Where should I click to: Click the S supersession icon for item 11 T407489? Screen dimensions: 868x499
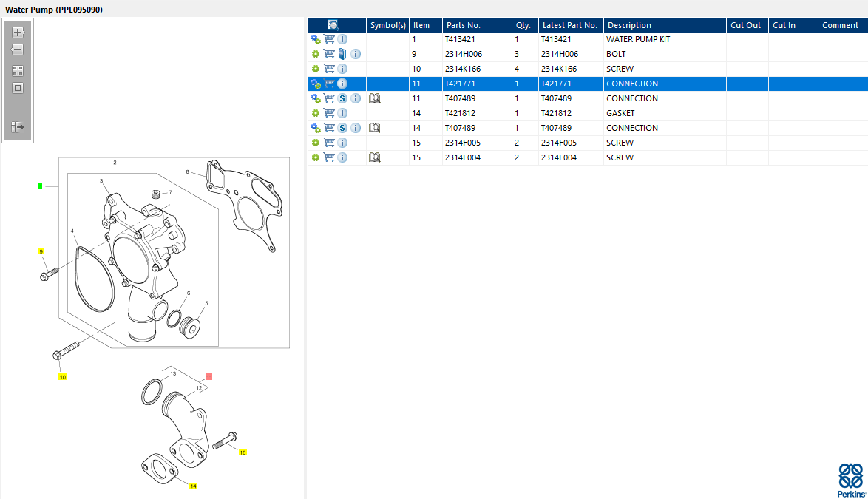[342, 98]
